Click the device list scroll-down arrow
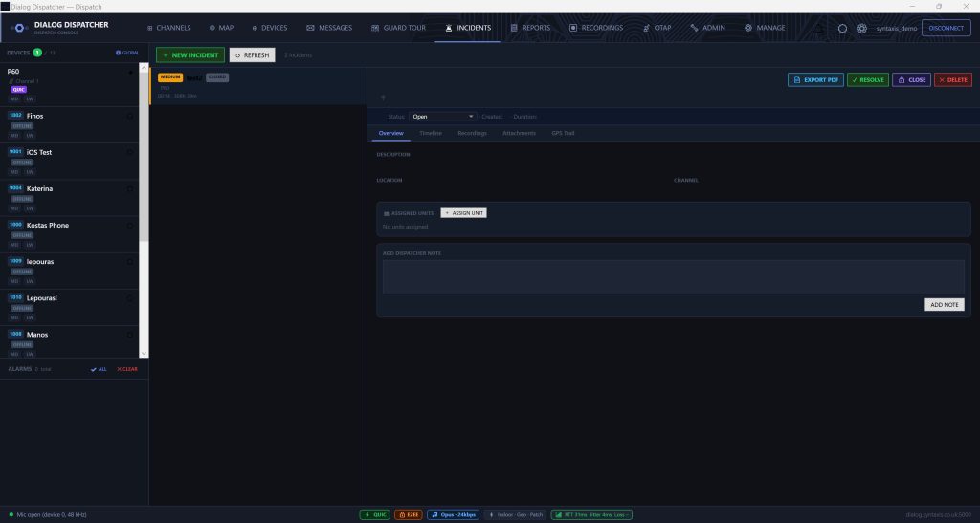 click(144, 353)
